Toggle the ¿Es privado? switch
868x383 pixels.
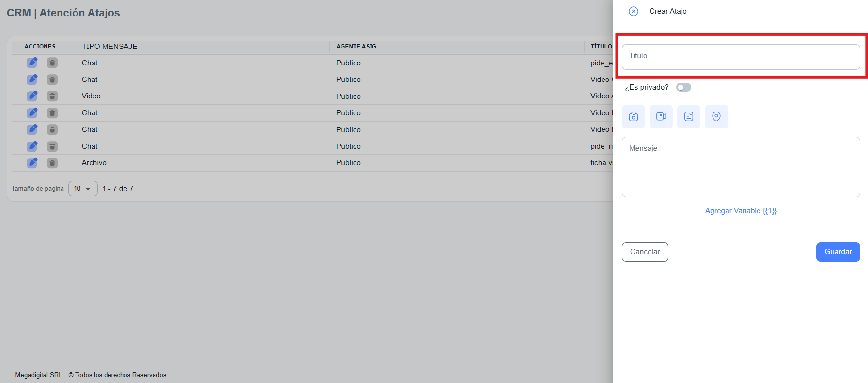683,87
